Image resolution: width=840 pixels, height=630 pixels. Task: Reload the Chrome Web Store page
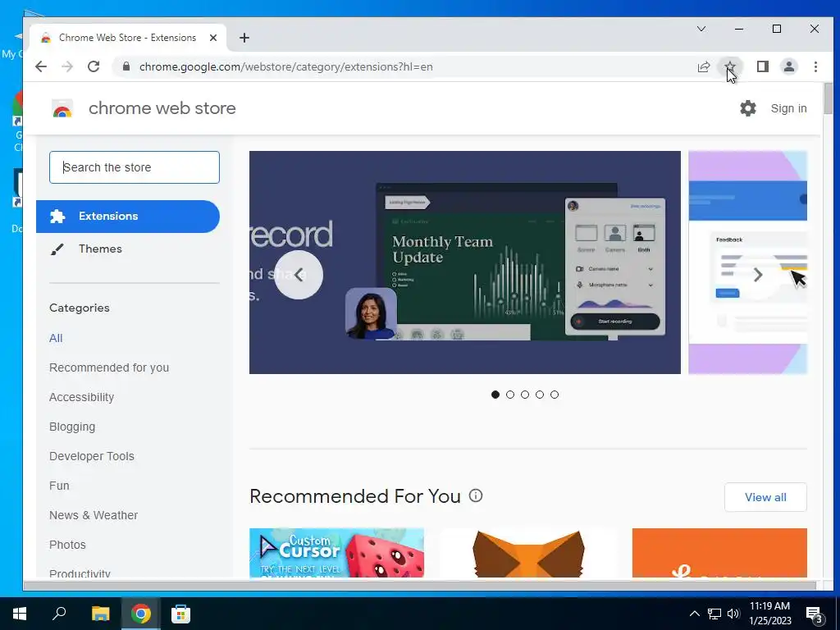pos(94,66)
